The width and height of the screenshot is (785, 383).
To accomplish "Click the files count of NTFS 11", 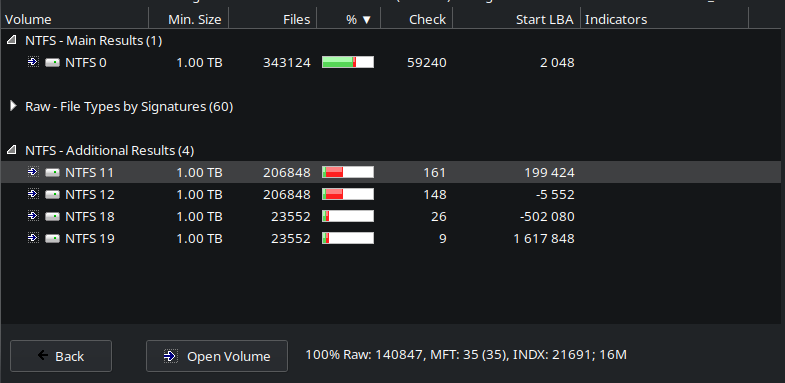I will [x=287, y=173].
